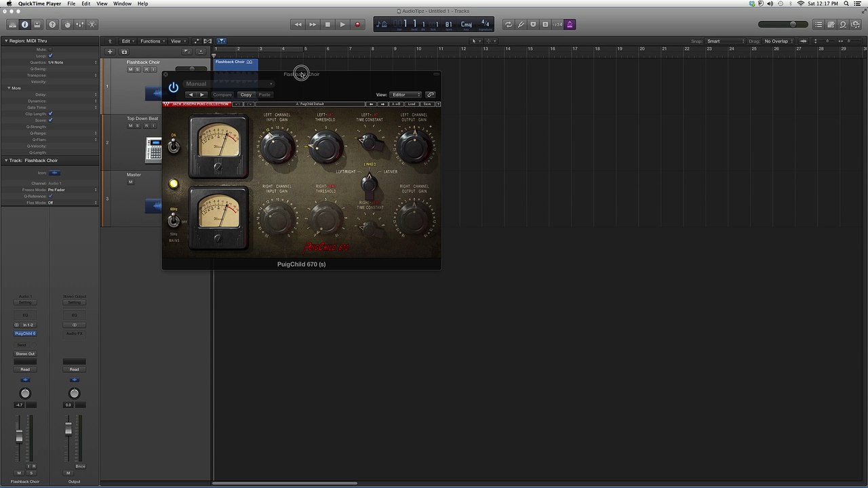Screen dimensions: 868x488
Task: Toggle Solo mode S button in control bar
Action: 545,24
